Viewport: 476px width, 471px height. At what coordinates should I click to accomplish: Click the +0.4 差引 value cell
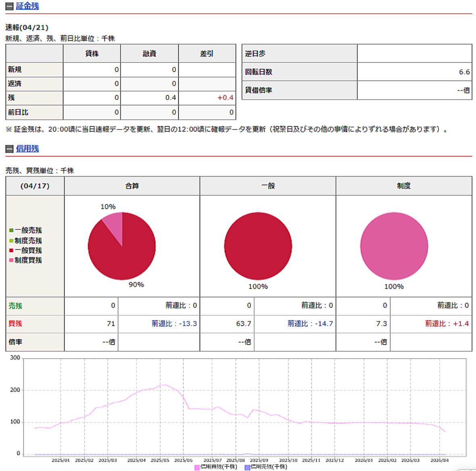(207, 98)
